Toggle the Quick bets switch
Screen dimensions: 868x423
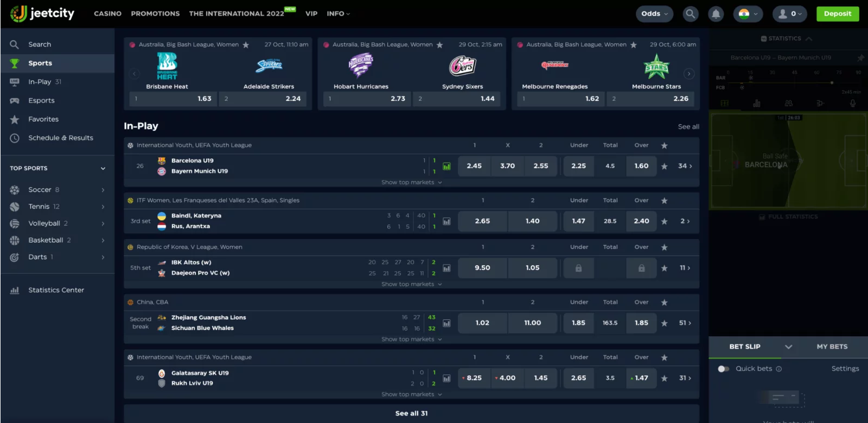click(724, 369)
